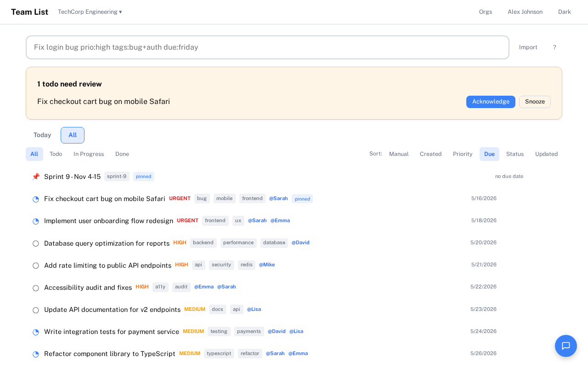Open the Import option
588x368 pixels.
(x=528, y=47)
